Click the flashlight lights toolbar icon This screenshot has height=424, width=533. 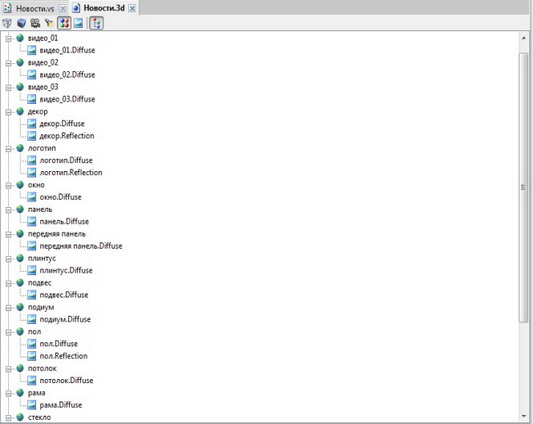pyautogui.click(x=49, y=23)
